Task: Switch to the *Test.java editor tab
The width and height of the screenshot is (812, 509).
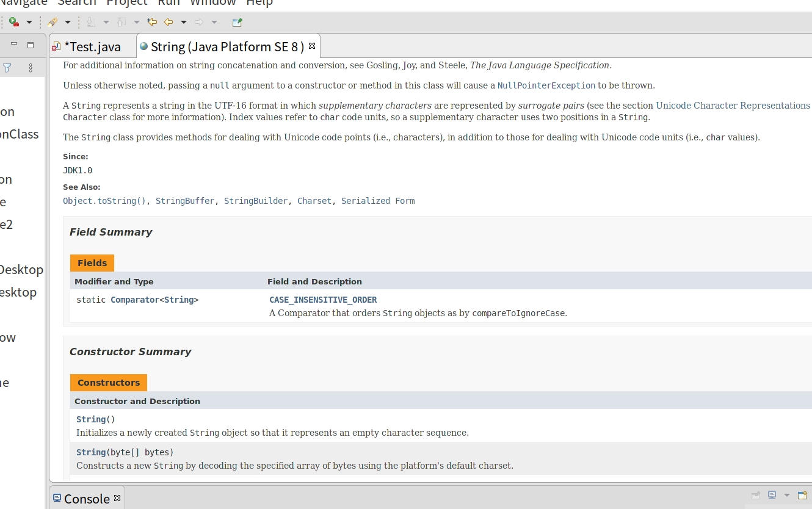Action: pos(92,47)
